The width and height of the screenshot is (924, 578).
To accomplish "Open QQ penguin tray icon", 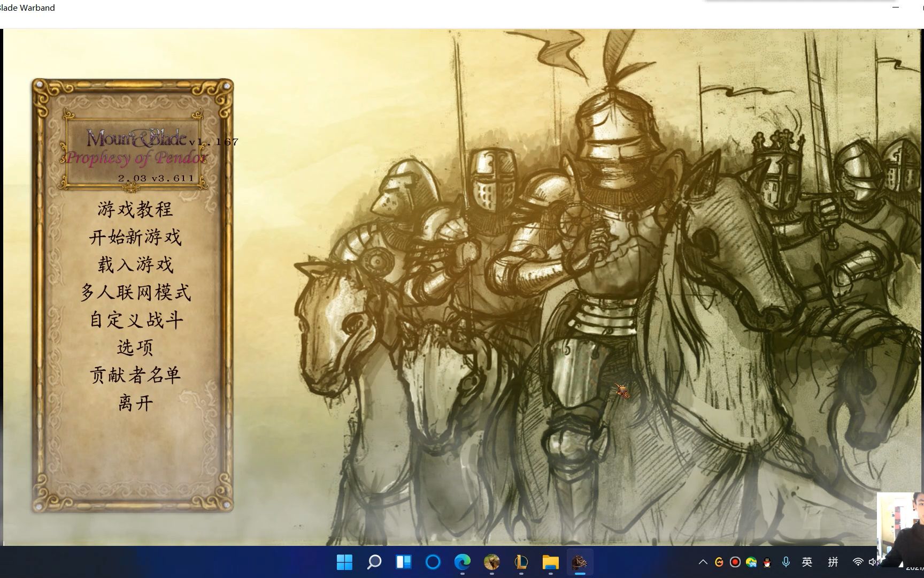I will 767,562.
